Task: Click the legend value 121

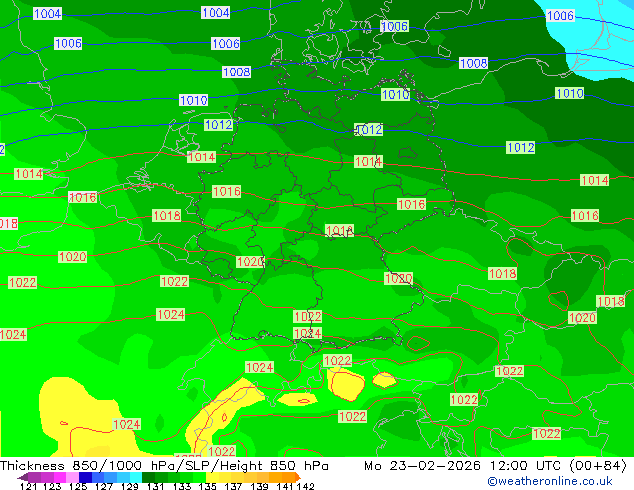Action: [x=28, y=486]
